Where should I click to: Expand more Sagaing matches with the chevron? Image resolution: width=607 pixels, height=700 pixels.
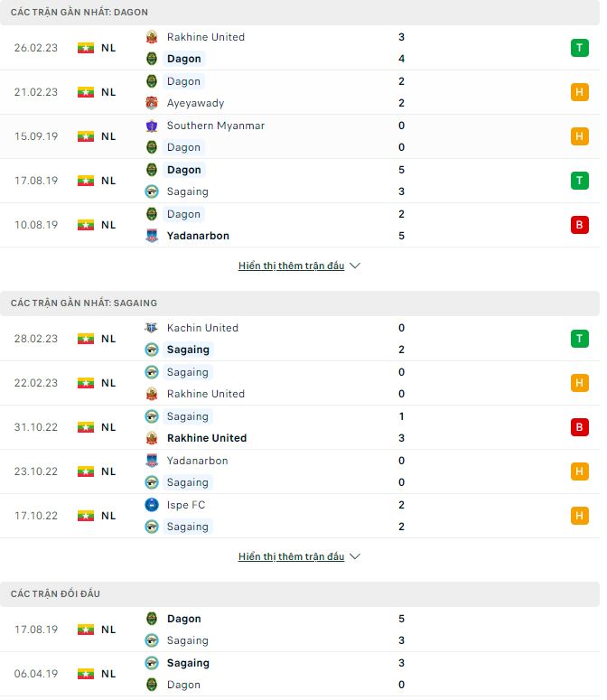(355, 557)
